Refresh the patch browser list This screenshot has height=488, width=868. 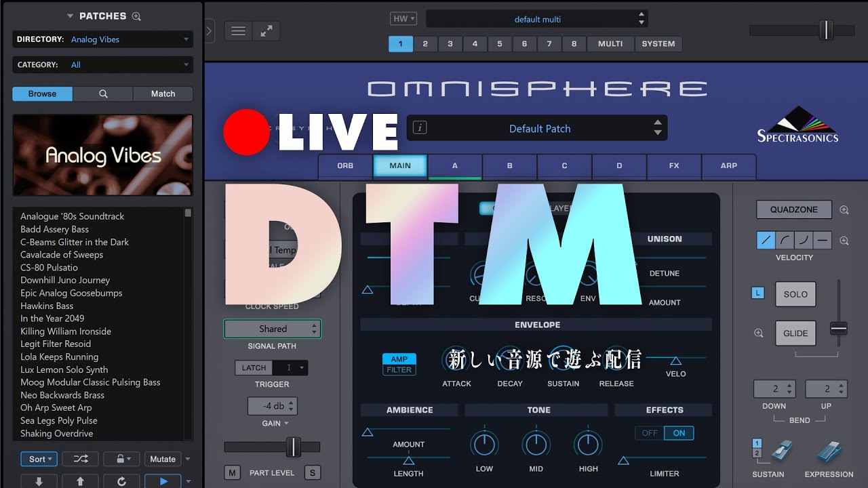pos(121,481)
